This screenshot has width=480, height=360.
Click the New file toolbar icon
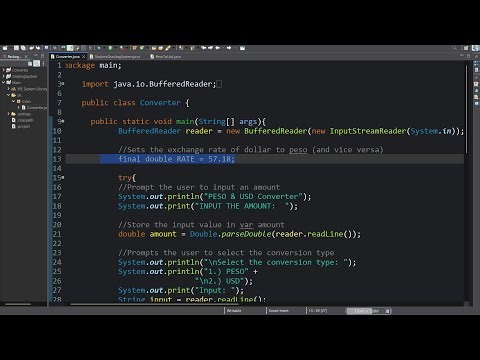click(5, 48)
